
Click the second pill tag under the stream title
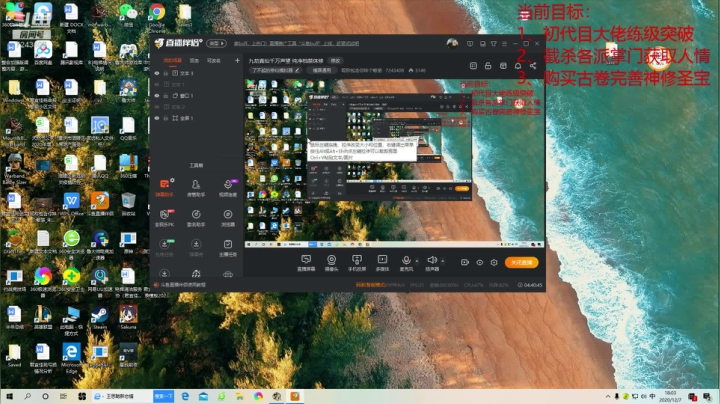click(x=321, y=70)
